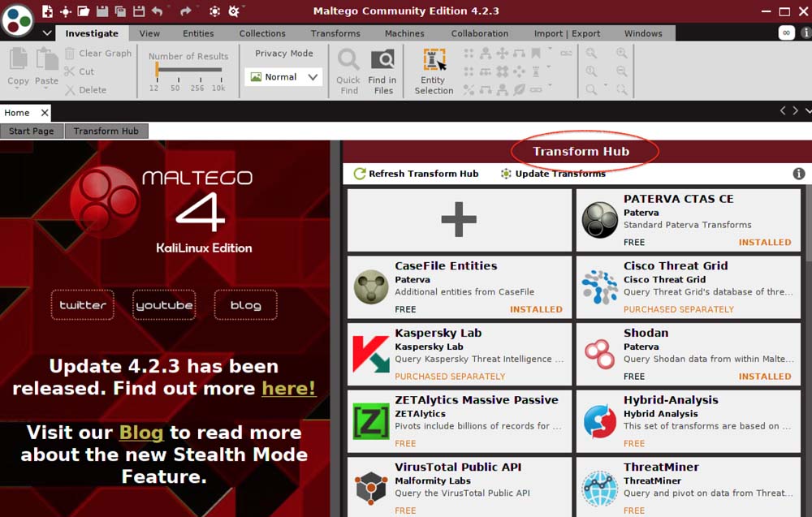Viewport: 812px width, 517px height.
Task: Click the new graph icon in title bar
Action: tap(48, 11)
